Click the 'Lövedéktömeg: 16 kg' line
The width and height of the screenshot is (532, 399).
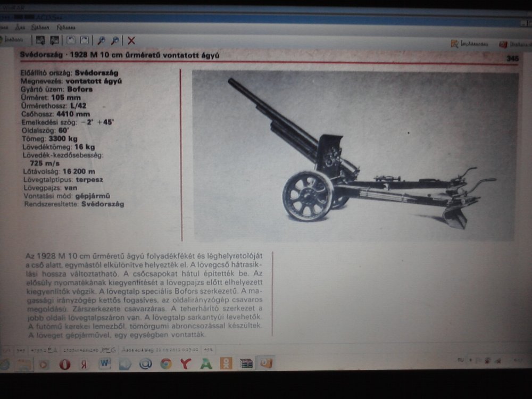click(59, 147)
